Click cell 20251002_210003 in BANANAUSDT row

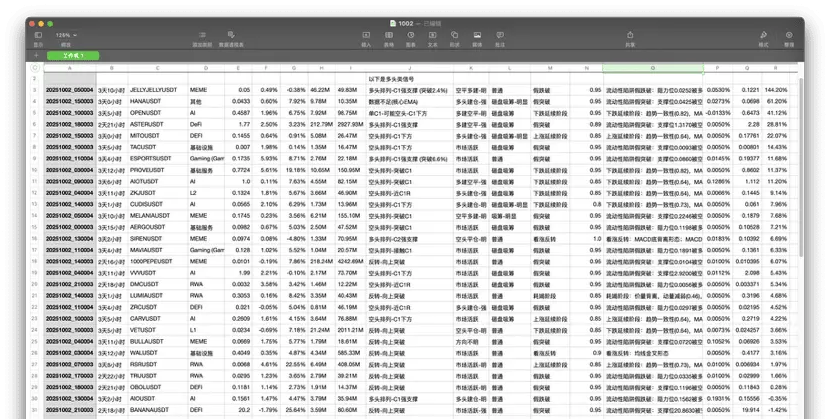coord(69,410)
